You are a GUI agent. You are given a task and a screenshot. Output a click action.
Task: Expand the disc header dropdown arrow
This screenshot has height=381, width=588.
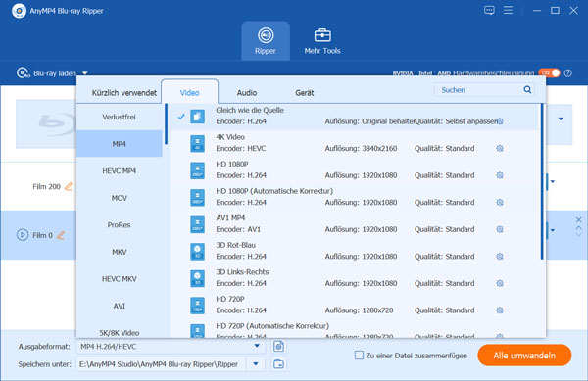point(561,119)
